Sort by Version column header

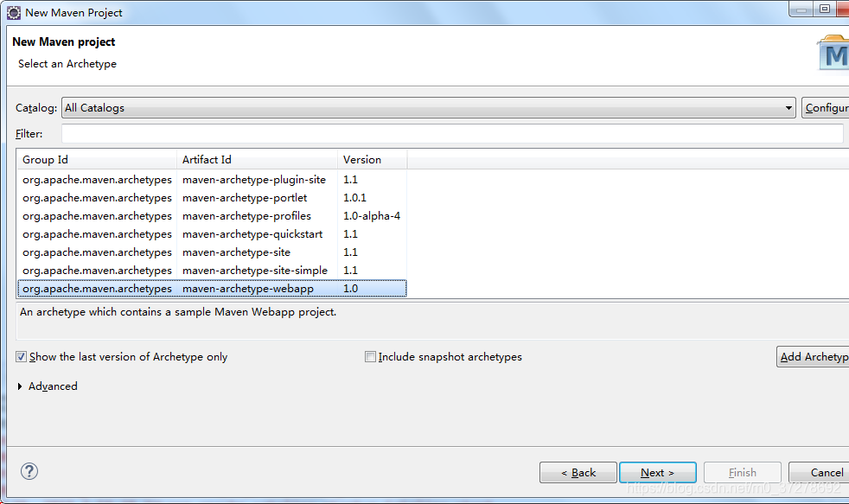pos(373,160)
